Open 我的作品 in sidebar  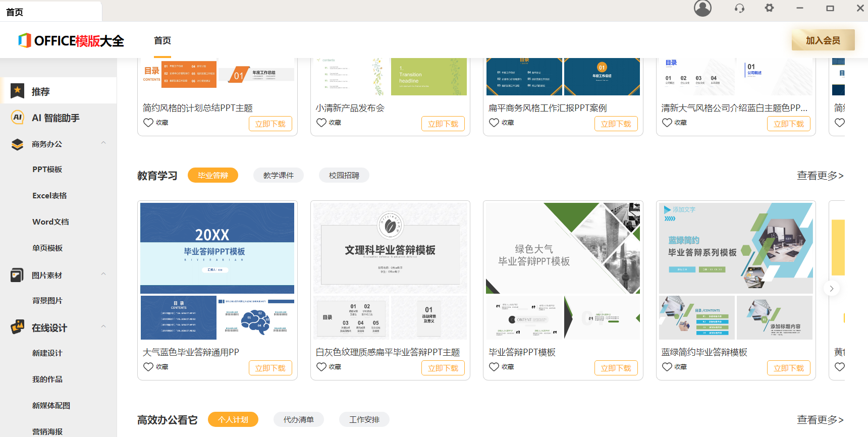[x=47, y=379]
